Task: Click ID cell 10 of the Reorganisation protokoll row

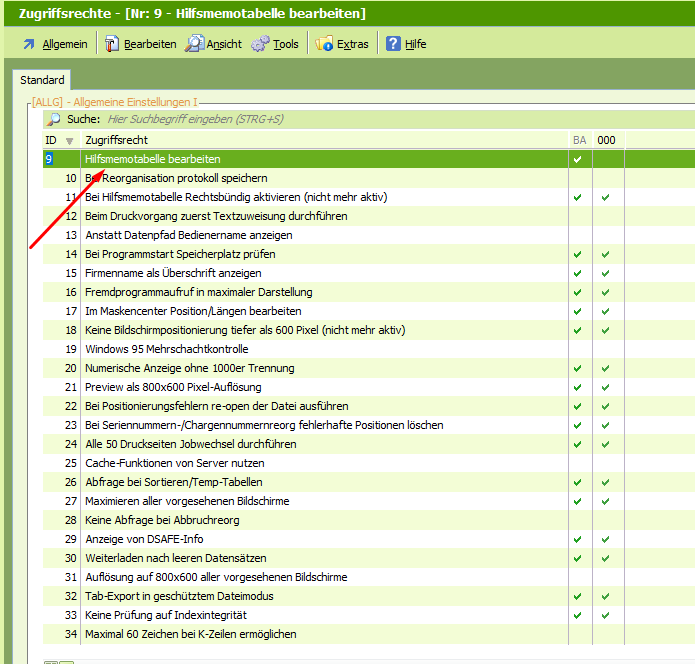Action: [62, 178]
